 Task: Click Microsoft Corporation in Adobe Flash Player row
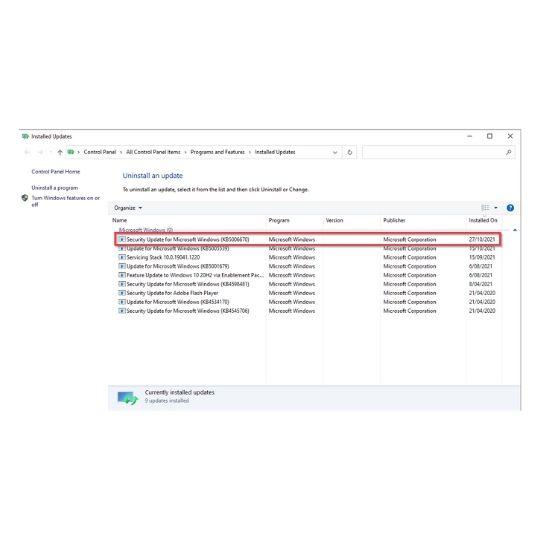coord(410,293)
